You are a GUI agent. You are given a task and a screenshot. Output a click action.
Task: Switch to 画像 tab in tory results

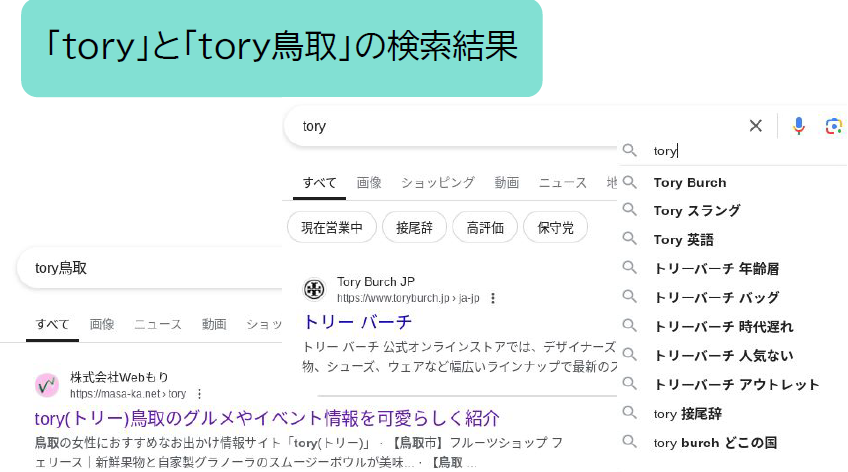(369, 183)
